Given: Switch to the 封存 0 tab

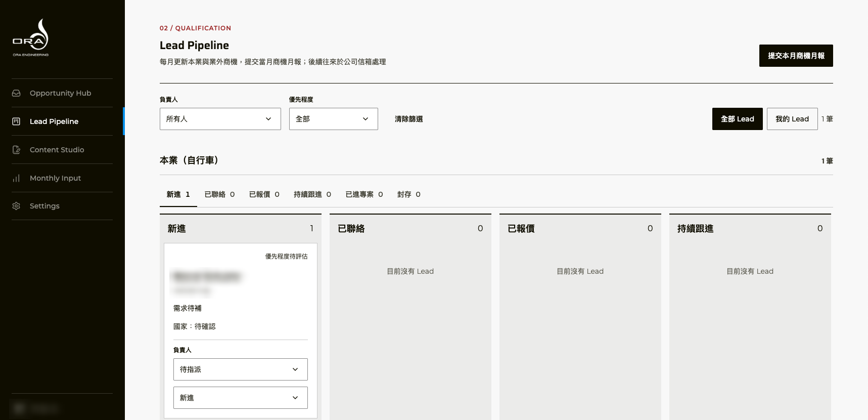Looking at the screenshot, I should [408, 194].
